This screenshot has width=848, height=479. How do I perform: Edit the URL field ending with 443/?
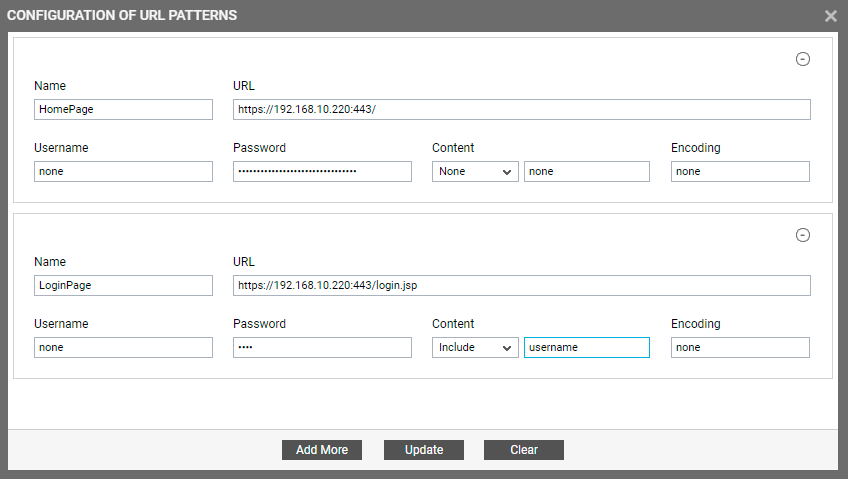pyautogui.click(x=522, y=109)
